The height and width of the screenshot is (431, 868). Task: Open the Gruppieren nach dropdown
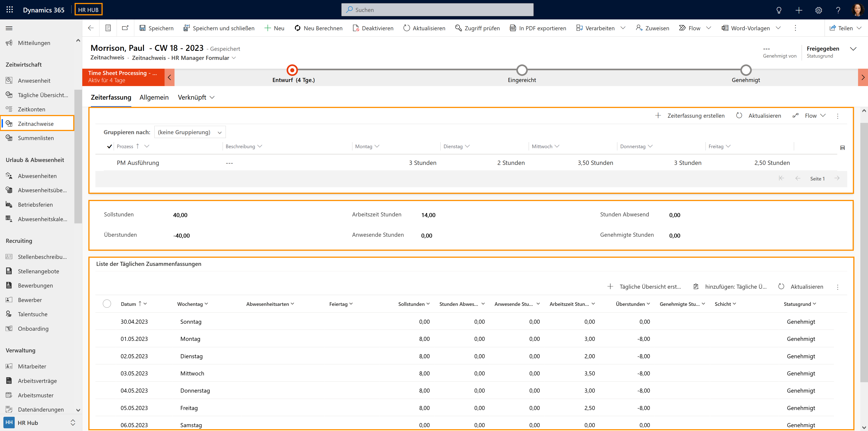pyautogui.click(x=190, y=132)
